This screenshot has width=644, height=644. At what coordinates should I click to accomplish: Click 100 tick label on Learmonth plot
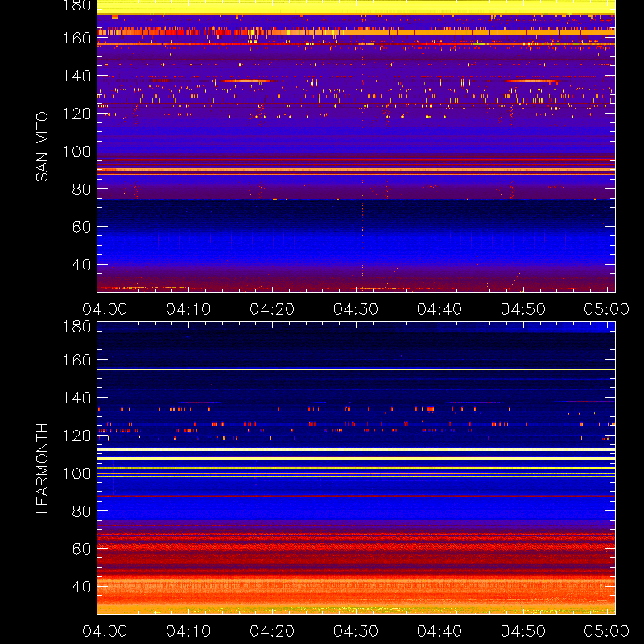pyautogui.click(x=76, y=473)
